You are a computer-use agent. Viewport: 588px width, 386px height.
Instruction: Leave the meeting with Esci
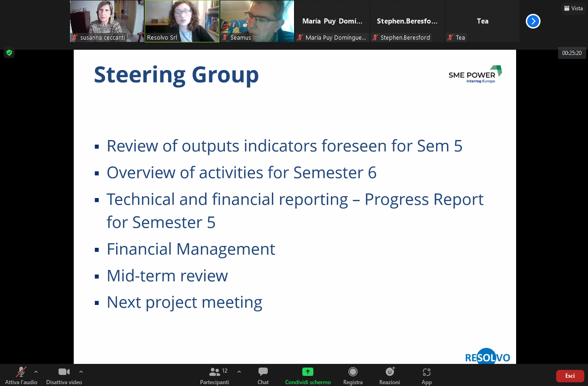click(x=570, y=376)
